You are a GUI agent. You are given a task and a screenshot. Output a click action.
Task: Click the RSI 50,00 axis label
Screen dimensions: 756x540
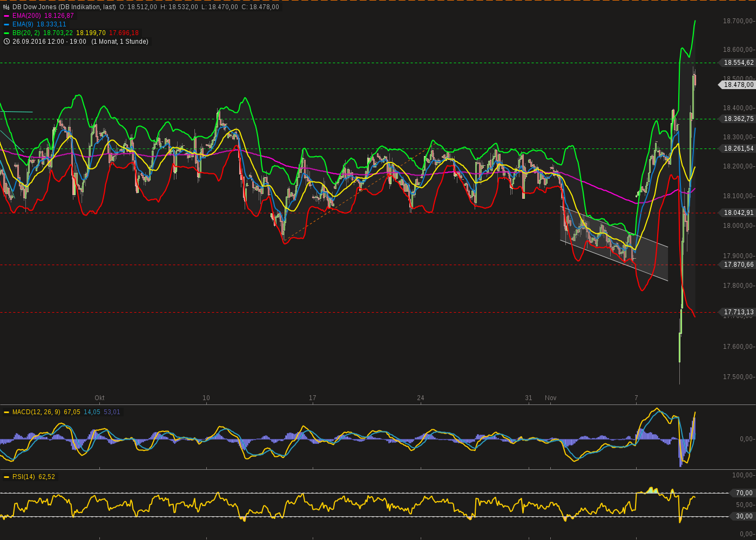click(x=745, y=505)
